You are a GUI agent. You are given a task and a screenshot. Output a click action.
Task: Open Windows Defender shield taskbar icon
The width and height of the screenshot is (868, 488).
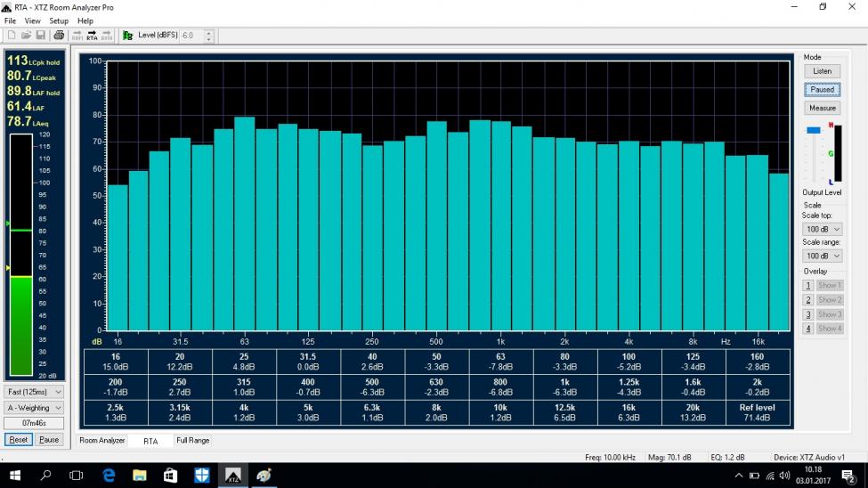click(x=201, y=476)
